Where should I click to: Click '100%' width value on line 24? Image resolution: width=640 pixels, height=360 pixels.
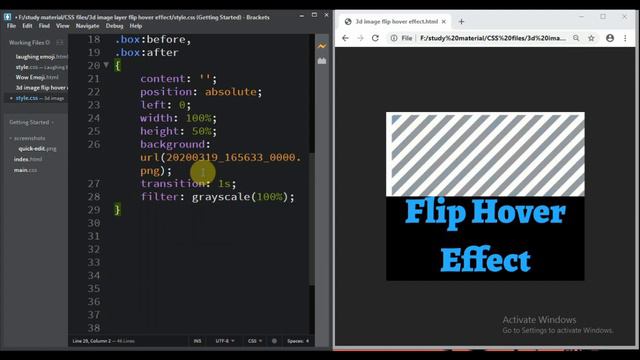coord(198,118)
